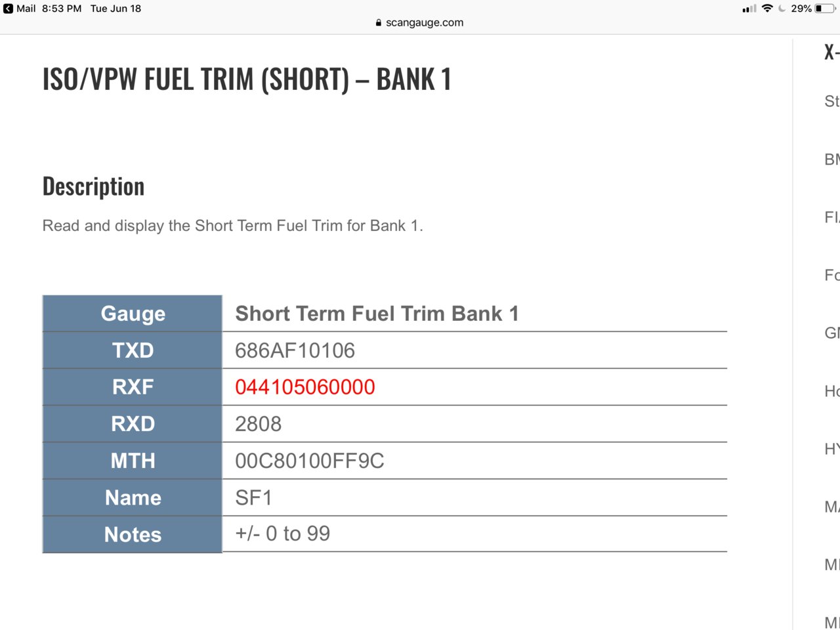Tap the Wi-Fi status icon
This screenshot has height=630, width=840.
(x=767, y=9)
